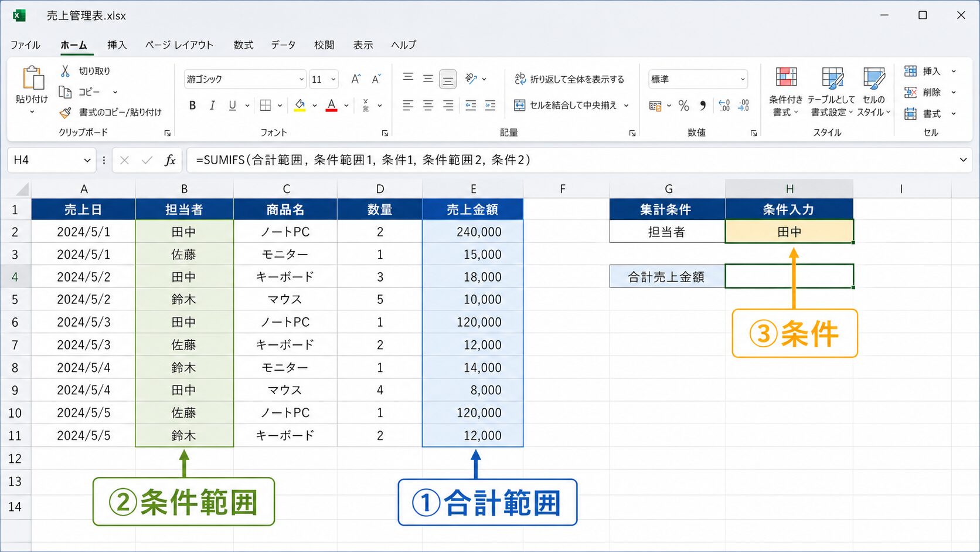This screenshot has width=980, height=552.
Task: Open the font size dropdown
Action: pos(333,79)
